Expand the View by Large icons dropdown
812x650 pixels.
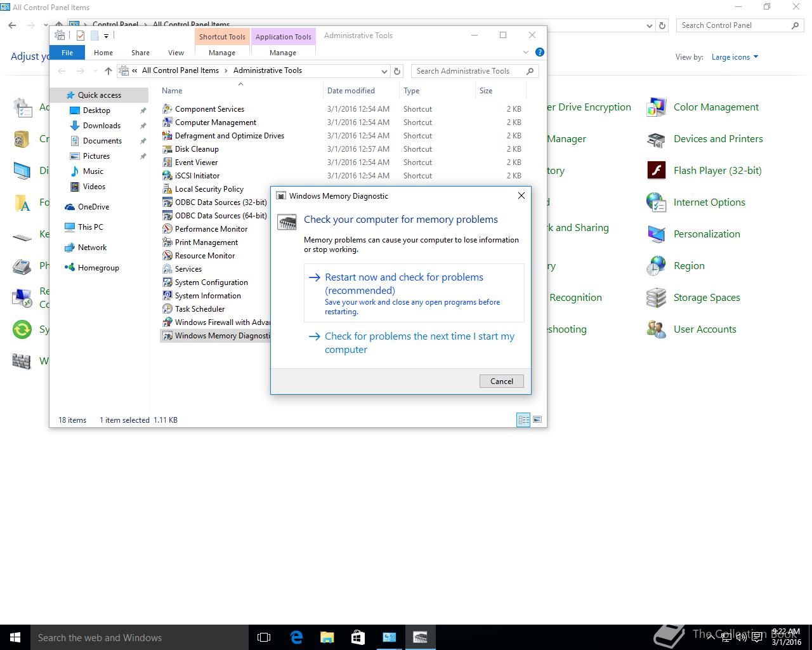735,57
